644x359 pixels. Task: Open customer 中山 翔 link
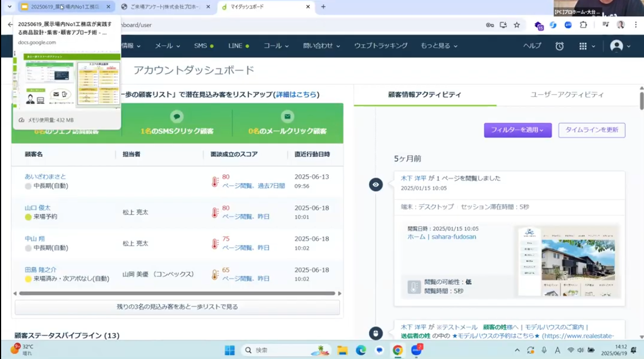point(34,238)
